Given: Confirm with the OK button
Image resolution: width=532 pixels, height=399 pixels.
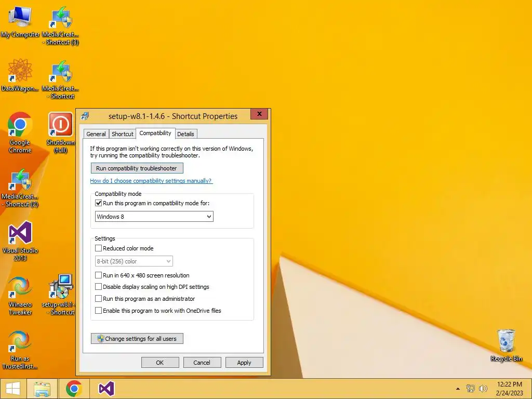Looking at the screenshot, I should (x=160, y=362).
